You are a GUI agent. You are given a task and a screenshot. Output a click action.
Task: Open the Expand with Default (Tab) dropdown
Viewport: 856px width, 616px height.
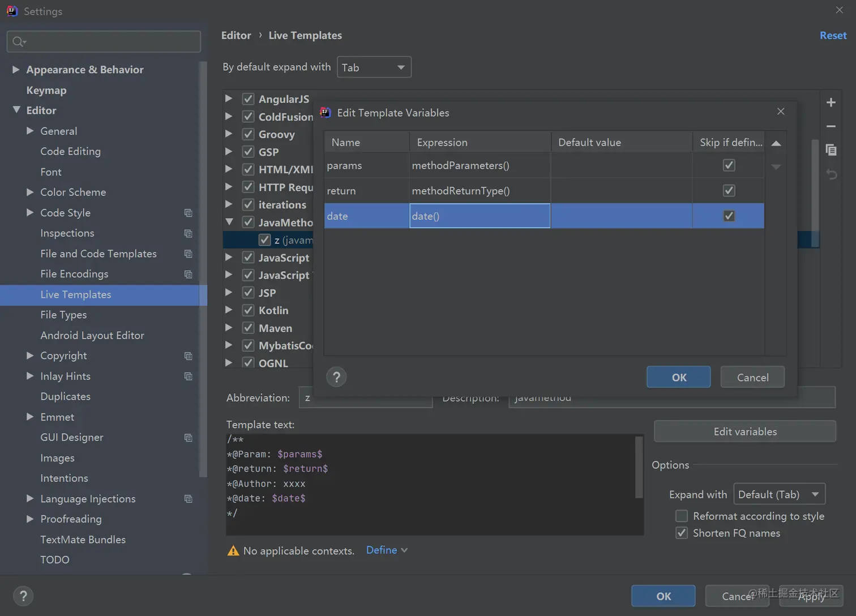tap(780, 494)
